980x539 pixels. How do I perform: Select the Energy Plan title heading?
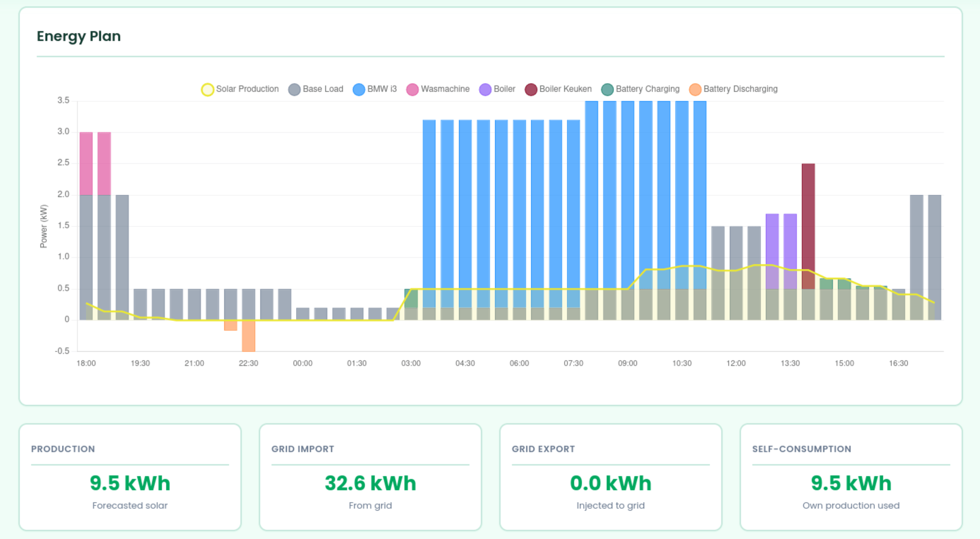(79, 36)
